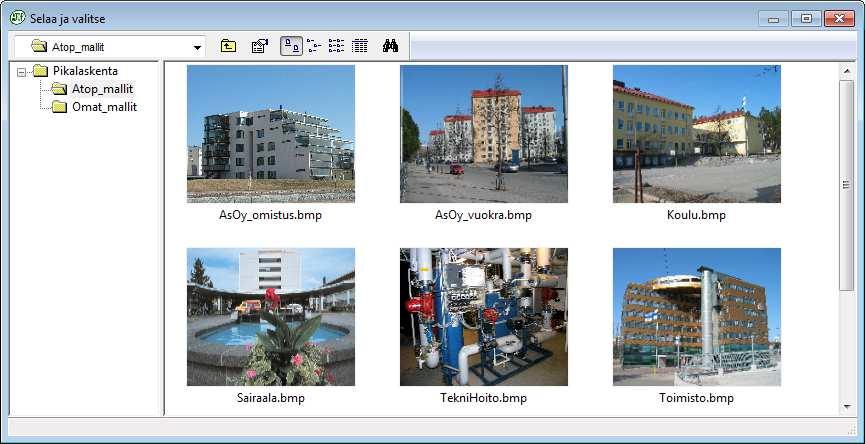Screen dimensions: 865x444
Task: Collapse the Pikalaskenta tree node
Action: (x=22, y=72)
